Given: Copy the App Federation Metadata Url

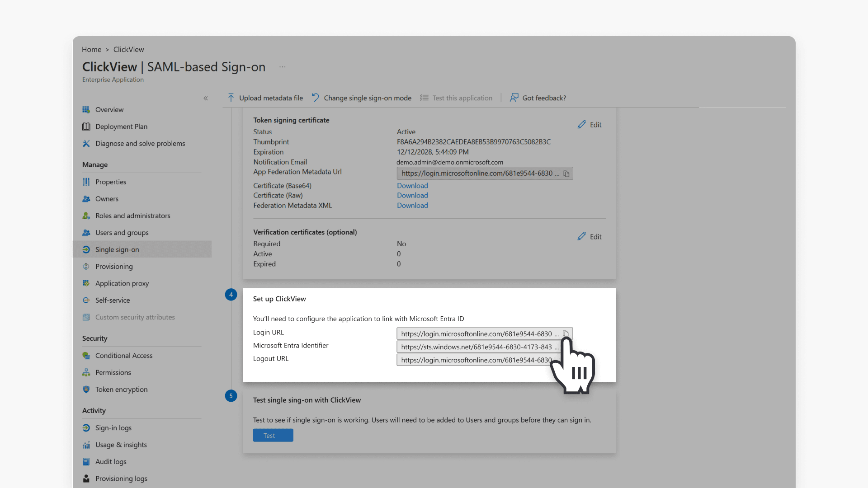Looking at the screenshot, I should pyautogui.click(x=566, y=174).
